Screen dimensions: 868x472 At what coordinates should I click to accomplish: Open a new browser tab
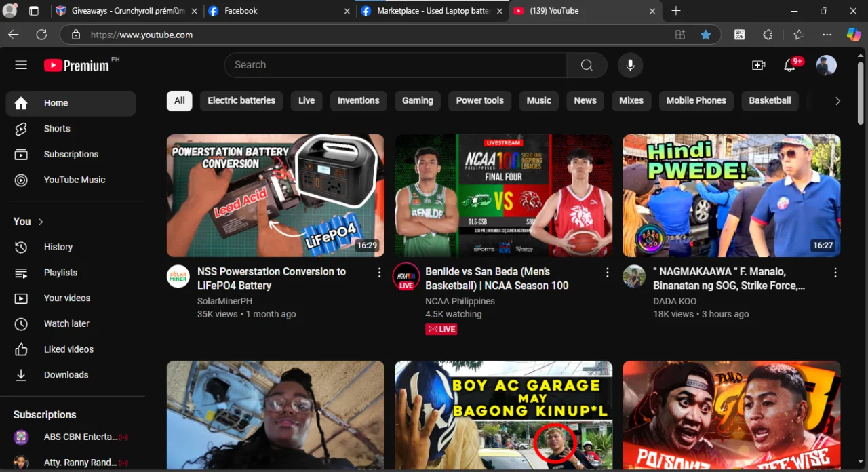point(675,11)
